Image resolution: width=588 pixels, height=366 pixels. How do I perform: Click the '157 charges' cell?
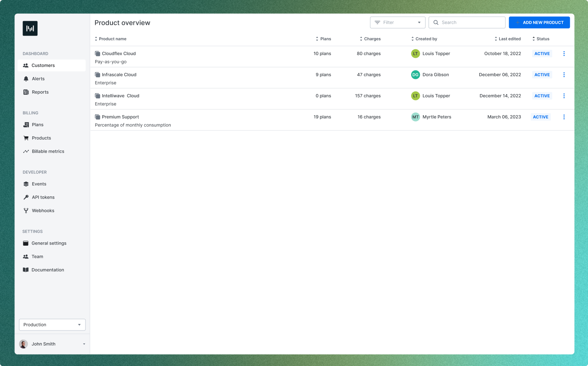(x=368, y=96)
